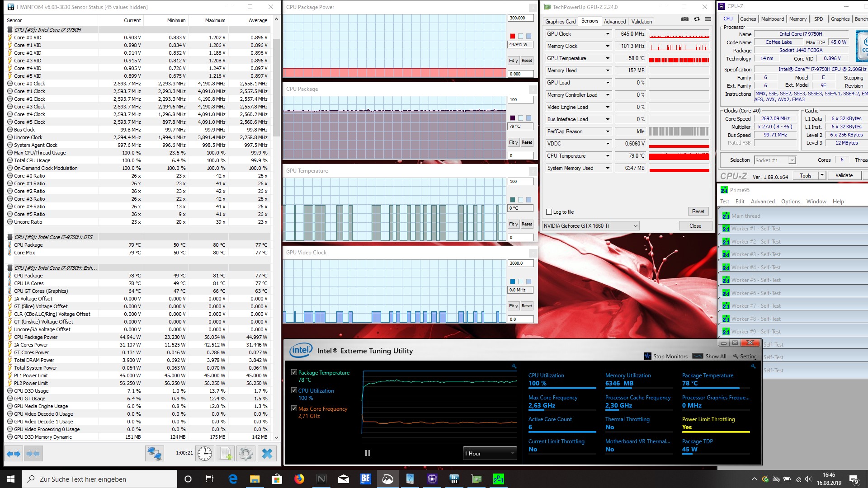The width and height of the screenshot is (868, 488).
Task: Open Settings wrench in Intel XTU header
Action: (745, 356)
